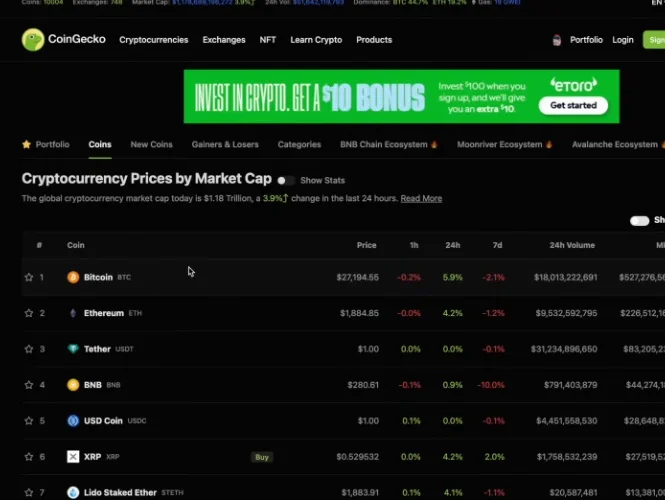665x500 pixels.
Task: Click the BNB coin logo
Action: click(x=73, y=385)
